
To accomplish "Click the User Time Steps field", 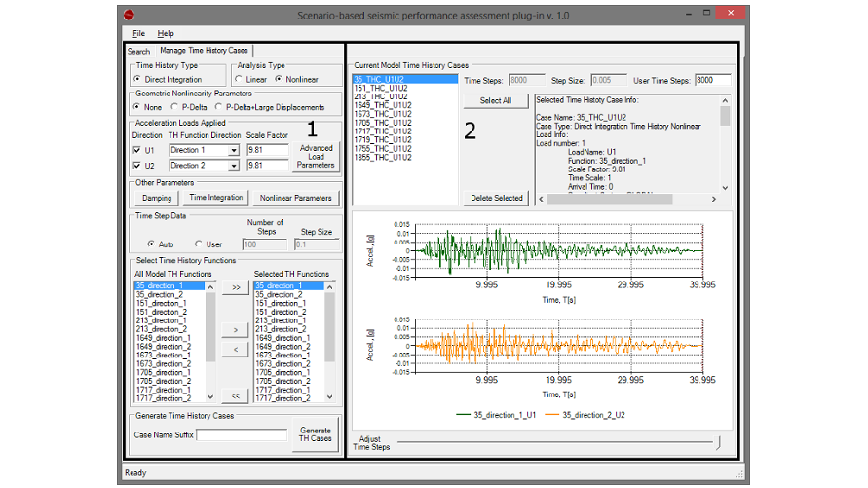I will point(713,80).
